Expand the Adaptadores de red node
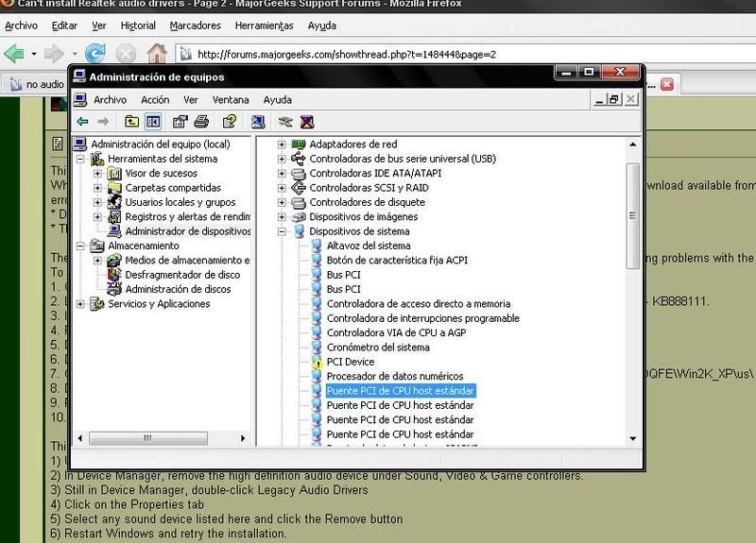This screenshot has height=543, width=756. [282, 144]
